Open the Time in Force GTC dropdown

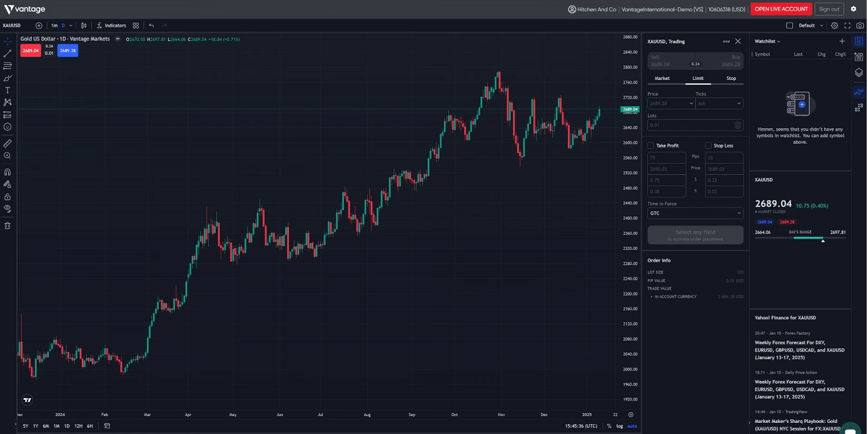pyautogui.click(x=694, y=213)
